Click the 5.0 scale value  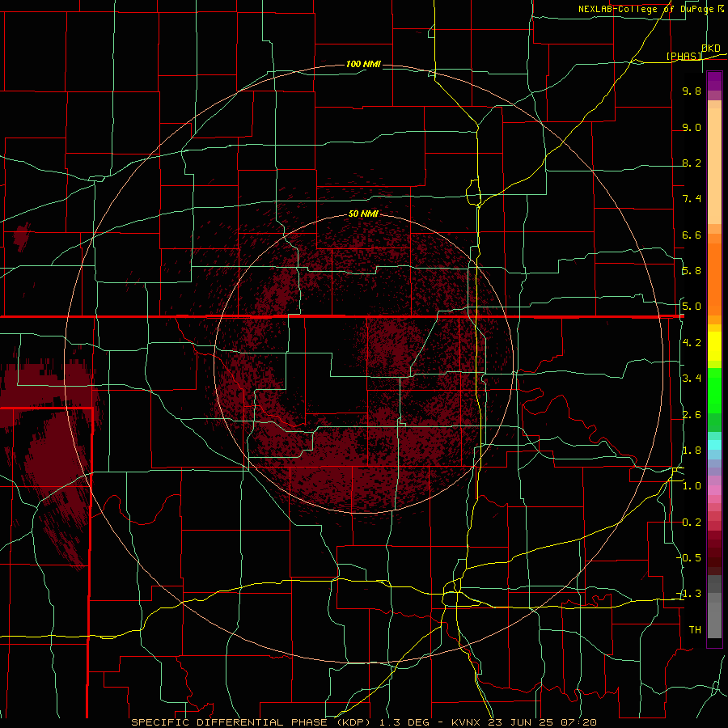click(692, 307)
